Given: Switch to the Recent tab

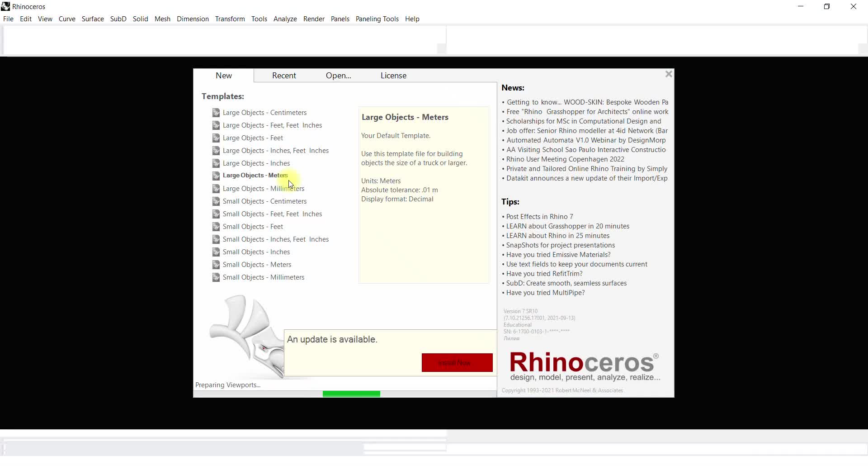Looking at the screenshot, I should point(284,76).
